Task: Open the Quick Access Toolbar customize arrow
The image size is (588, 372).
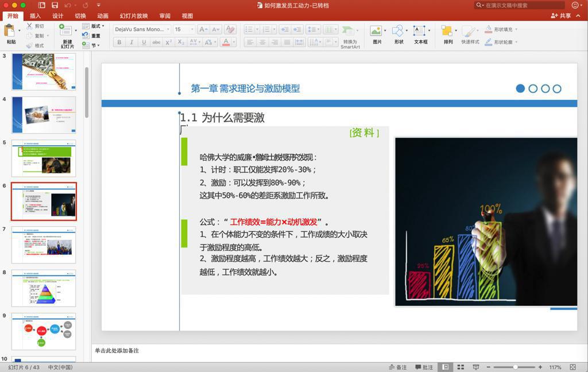Action: tap(99, 5)
